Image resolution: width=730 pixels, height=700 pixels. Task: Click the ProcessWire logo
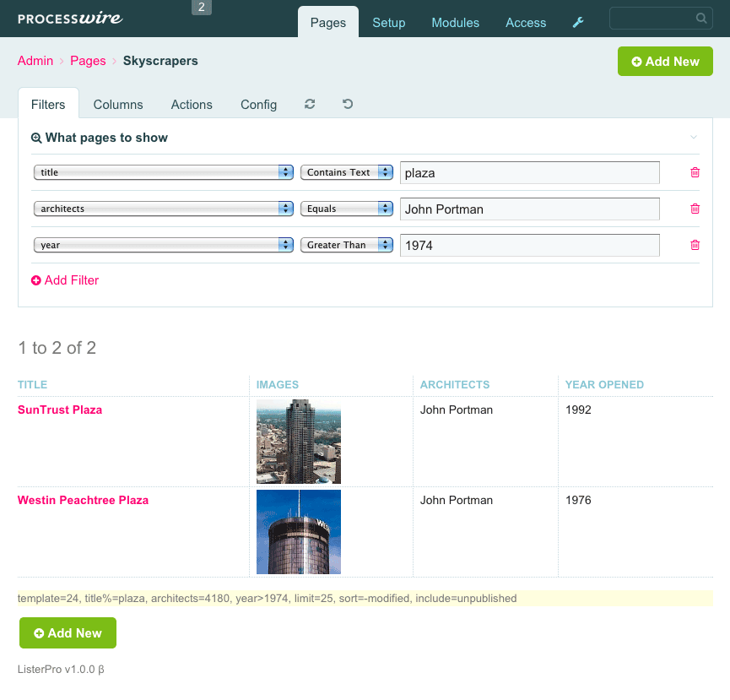pyautogui.click(x=70, y=19)
